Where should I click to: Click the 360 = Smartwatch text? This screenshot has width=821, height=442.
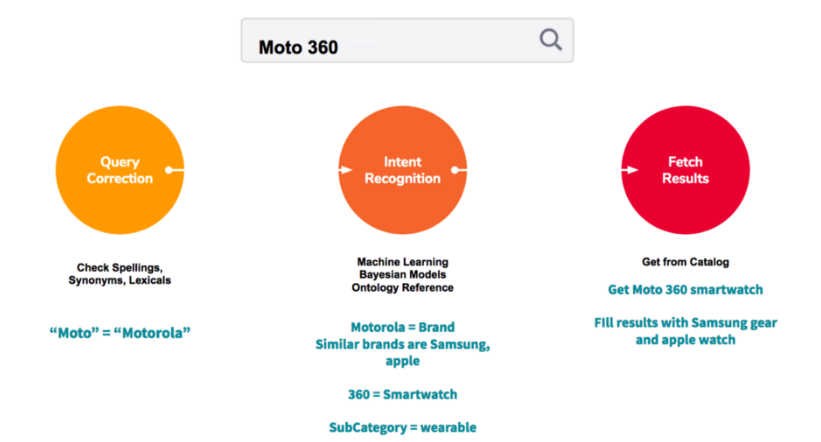[x=403, y=394]
